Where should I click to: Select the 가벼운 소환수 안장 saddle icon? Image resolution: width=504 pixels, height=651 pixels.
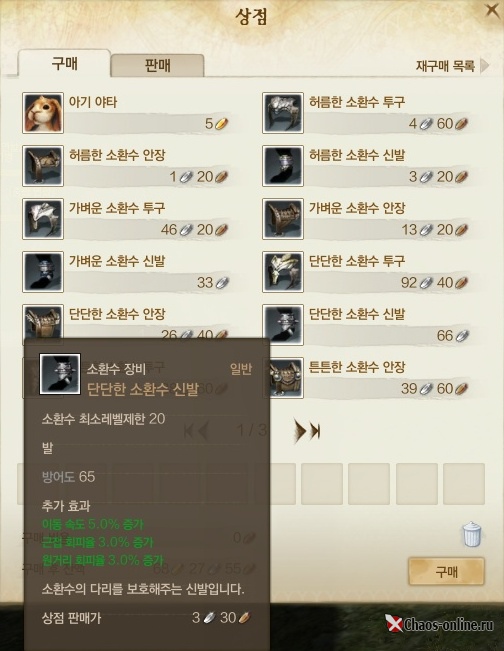click(283, 219)
